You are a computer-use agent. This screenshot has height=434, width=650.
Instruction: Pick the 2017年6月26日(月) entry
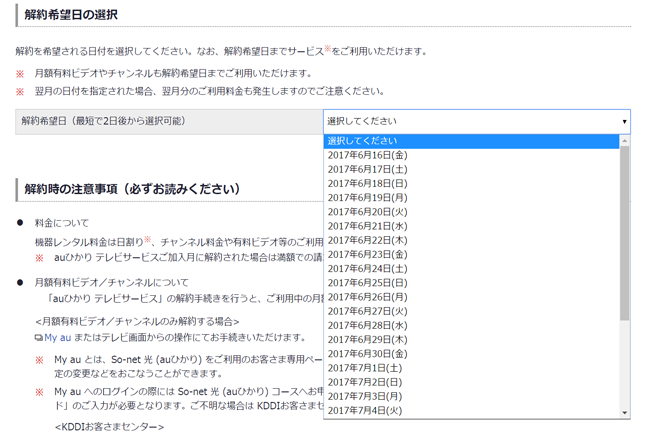point(367,297)
